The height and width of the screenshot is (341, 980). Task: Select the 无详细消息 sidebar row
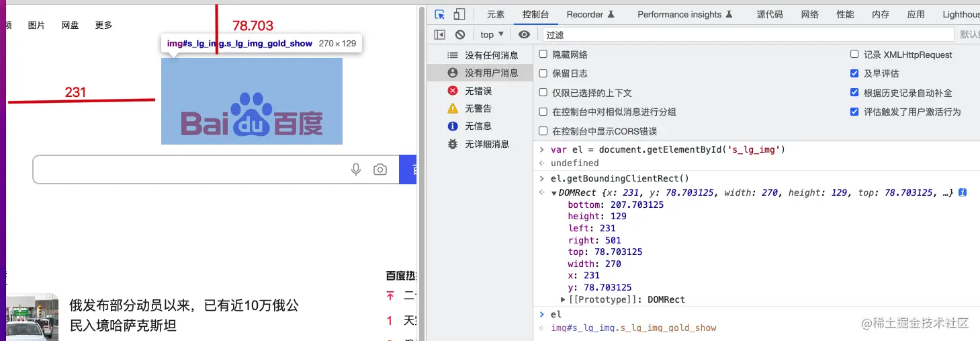pos(480,144)
